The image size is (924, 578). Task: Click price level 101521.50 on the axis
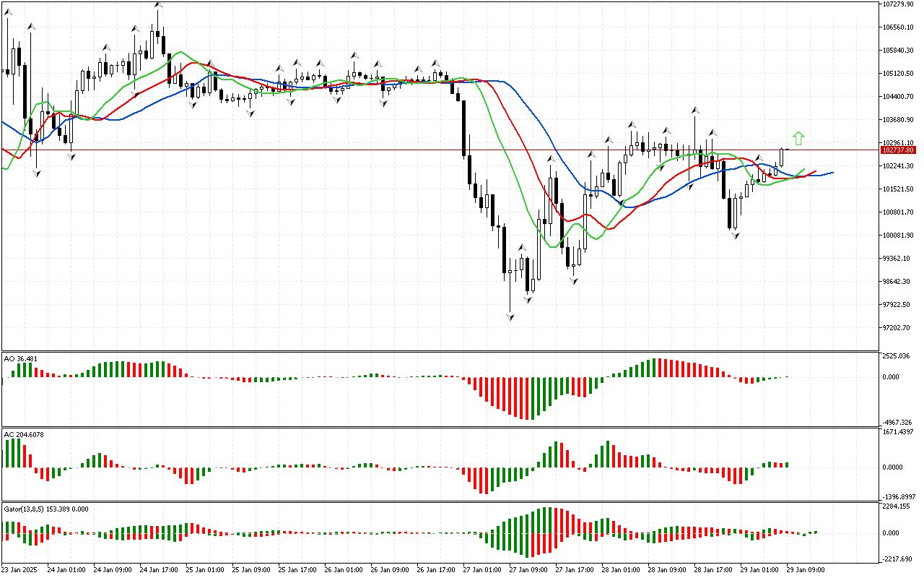point(898,189)
